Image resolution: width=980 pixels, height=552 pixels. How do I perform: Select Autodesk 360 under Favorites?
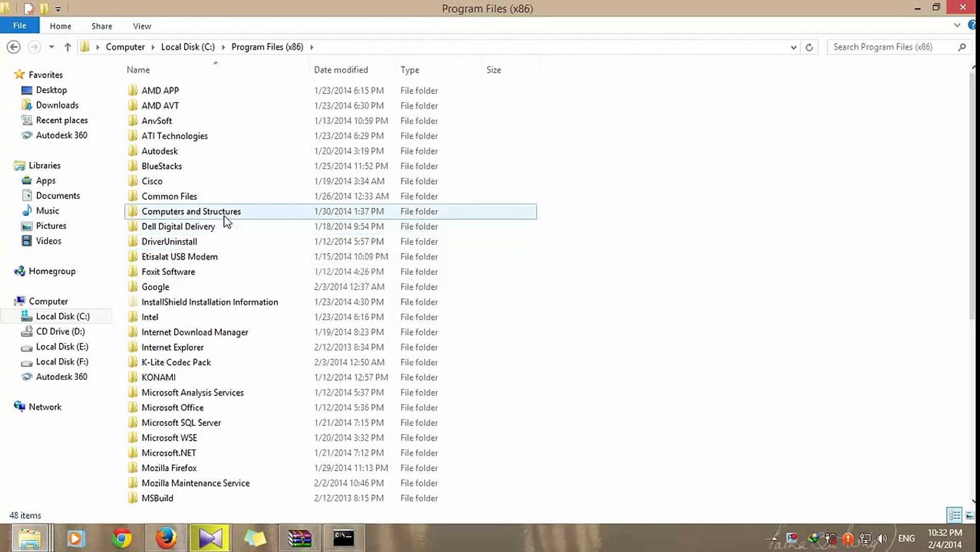coord(61,135)
